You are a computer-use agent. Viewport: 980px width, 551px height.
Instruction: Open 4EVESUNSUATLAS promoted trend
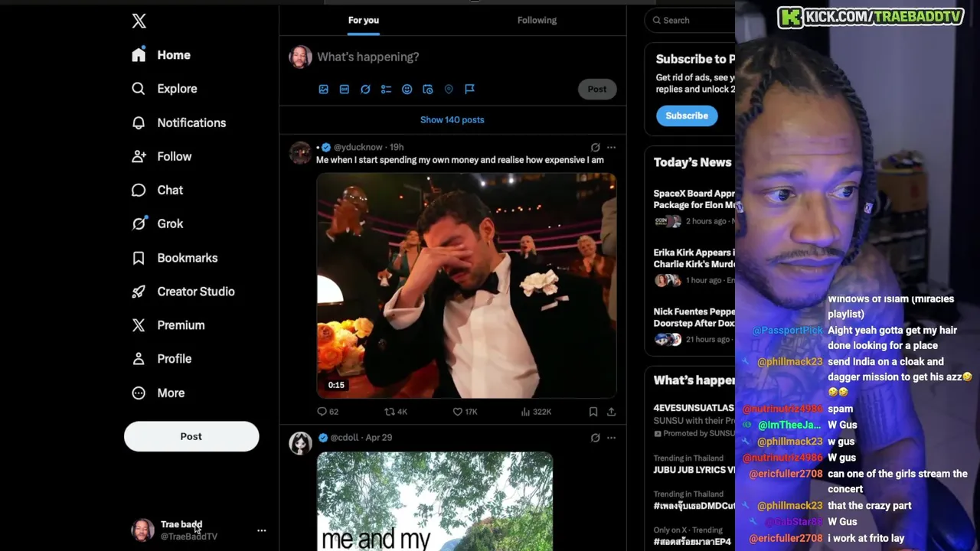point(694,420)
